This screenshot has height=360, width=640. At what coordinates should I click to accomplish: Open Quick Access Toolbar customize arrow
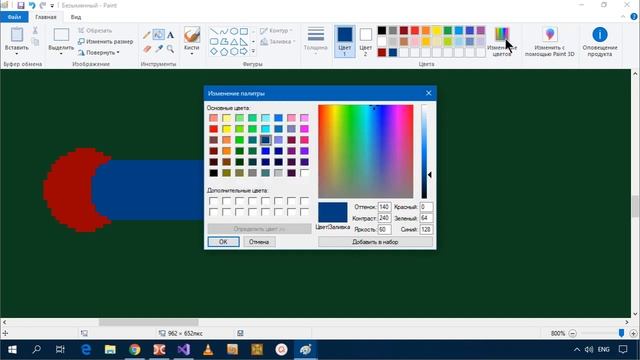pos(52,6)
